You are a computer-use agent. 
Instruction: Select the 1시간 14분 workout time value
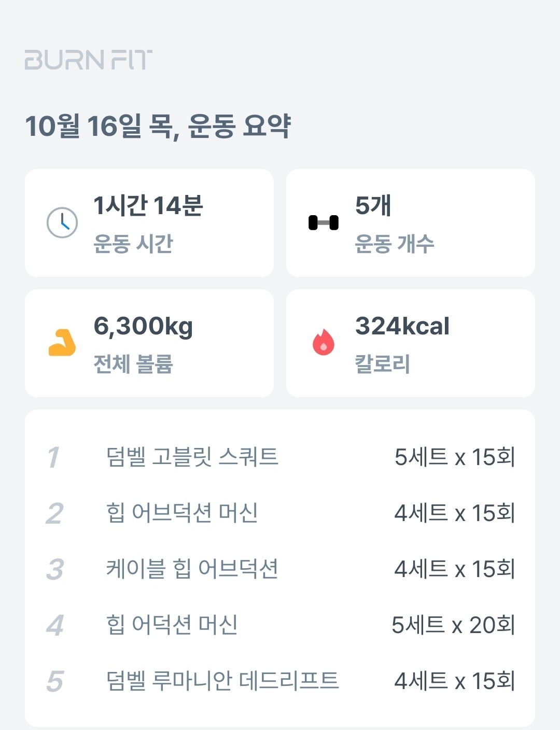pyautogui.click(x=148, y=206)
